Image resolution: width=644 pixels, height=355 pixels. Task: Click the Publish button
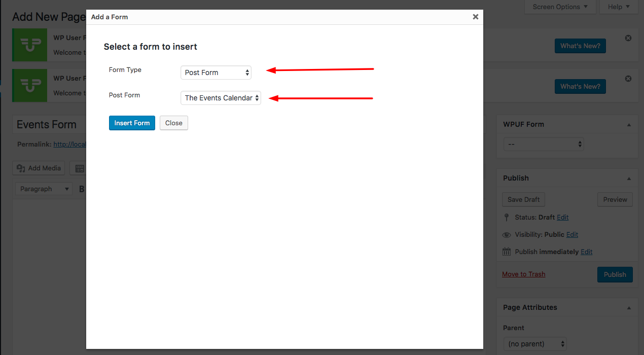(615, 274)
